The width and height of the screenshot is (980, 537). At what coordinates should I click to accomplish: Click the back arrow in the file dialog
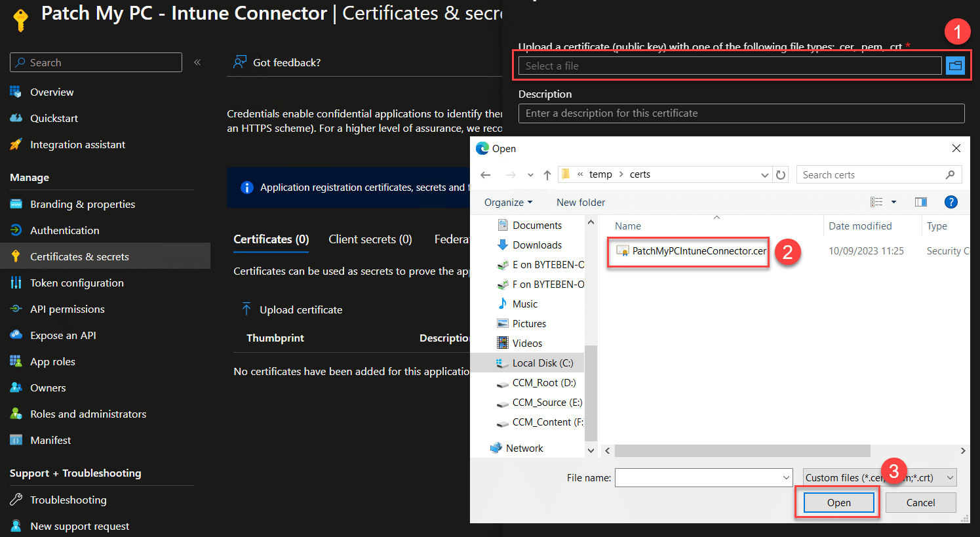[486, 175]
